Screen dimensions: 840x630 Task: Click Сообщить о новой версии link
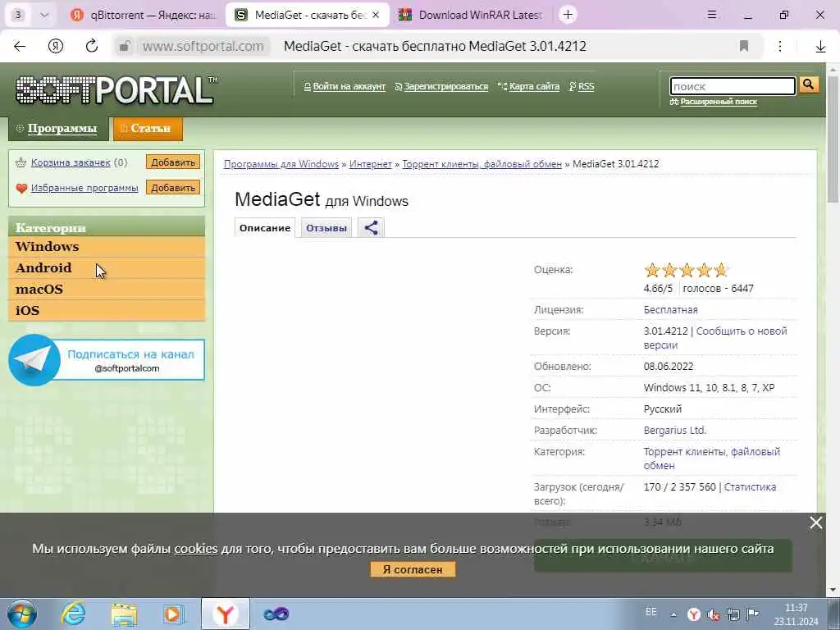pos(715,338)
